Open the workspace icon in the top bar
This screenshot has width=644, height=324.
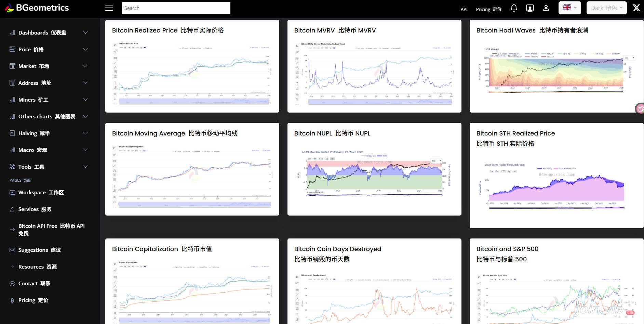click(530, 8)
